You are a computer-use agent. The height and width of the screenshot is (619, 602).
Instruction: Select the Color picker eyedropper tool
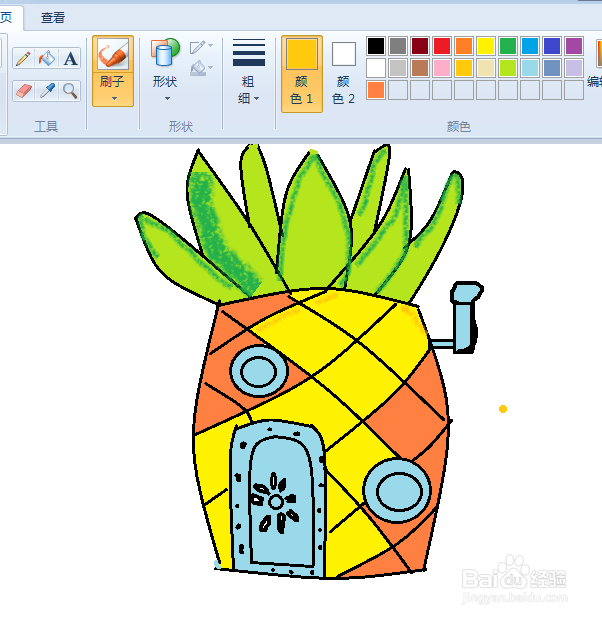[x=47, y=91]
